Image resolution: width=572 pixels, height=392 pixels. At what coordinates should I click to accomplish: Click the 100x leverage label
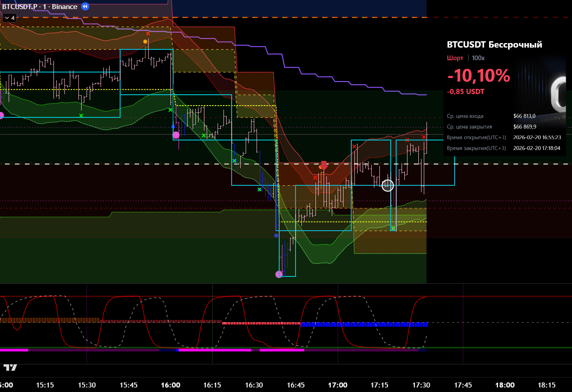tap(478, 58)
